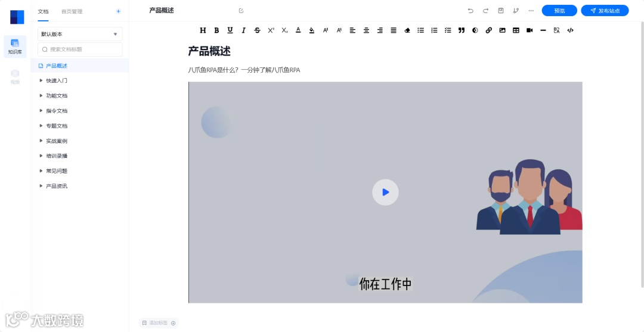
Task: Insert a video
Action: click(x=530, y=30)
